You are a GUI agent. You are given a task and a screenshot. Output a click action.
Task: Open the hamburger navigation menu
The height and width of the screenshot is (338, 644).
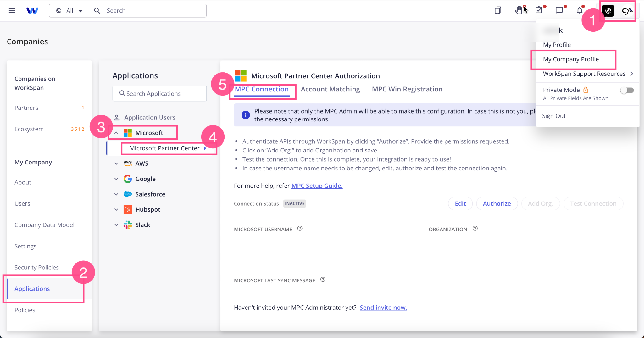click(12, 11)
